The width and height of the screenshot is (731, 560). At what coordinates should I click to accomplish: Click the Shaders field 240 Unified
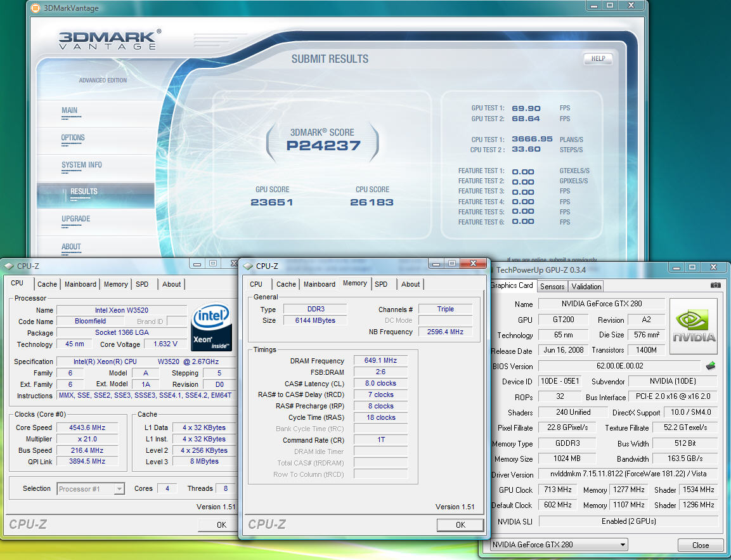click(573, 412)
